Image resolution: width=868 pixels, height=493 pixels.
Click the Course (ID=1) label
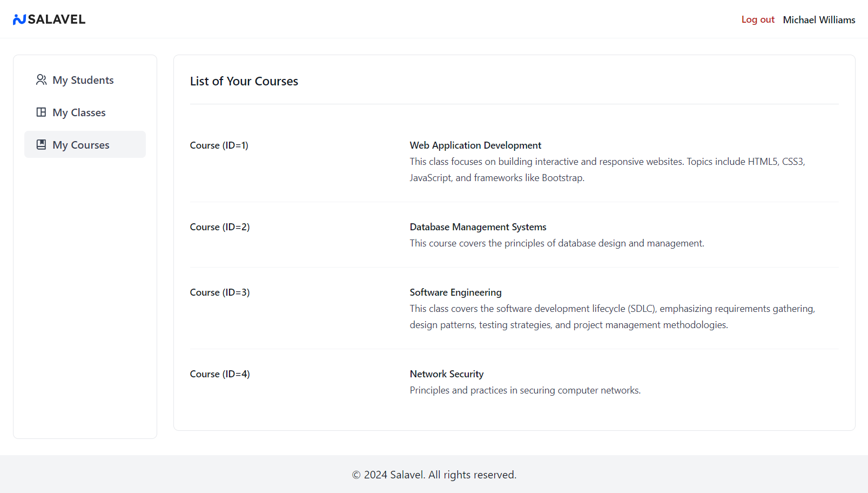219,145
